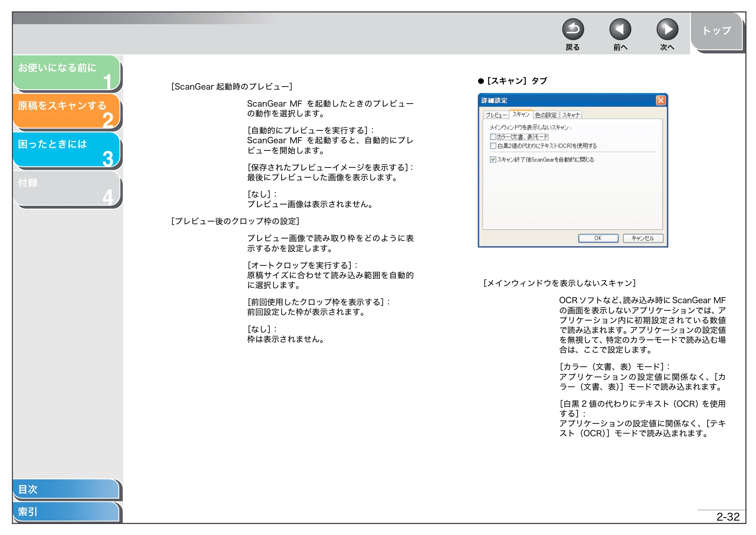Switch to the プレビュー tab in dialog
The height and width of the screenshot is (535, 756).
tap(496, 115)
